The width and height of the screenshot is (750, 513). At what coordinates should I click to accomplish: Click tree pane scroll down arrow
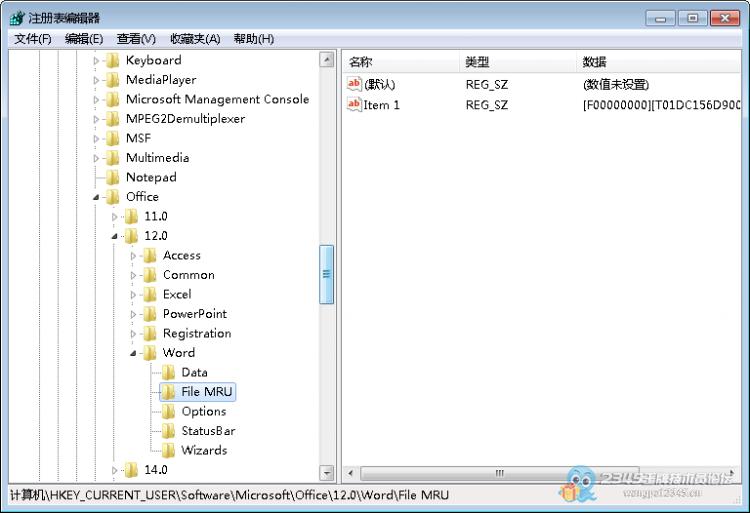pyautogui.click(x=327, y=473)
